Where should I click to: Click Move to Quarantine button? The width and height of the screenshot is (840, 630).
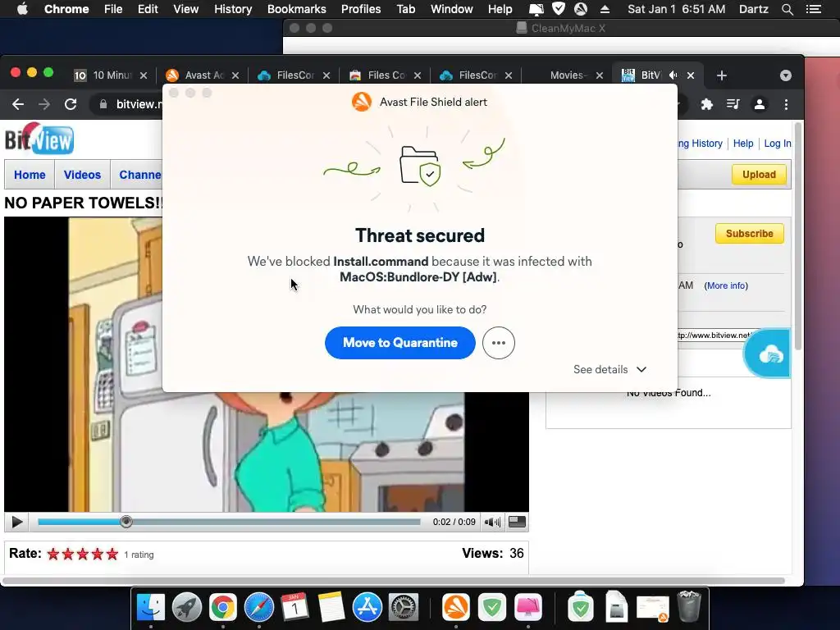point(399,343)
